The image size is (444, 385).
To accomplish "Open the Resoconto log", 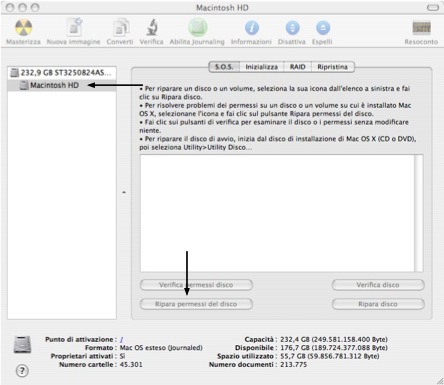I will tap(421, 28).
